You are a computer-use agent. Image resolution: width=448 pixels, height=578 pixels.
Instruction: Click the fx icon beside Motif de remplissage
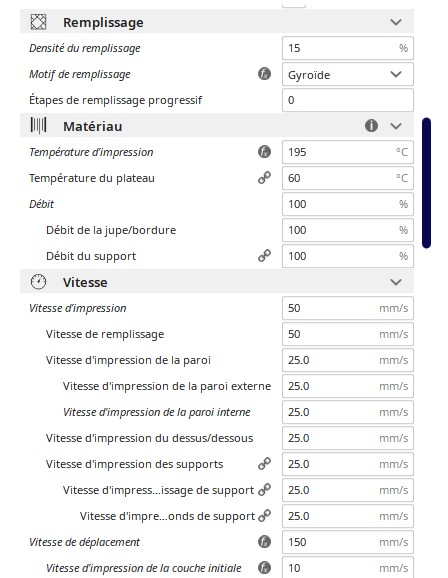point(264,74)
